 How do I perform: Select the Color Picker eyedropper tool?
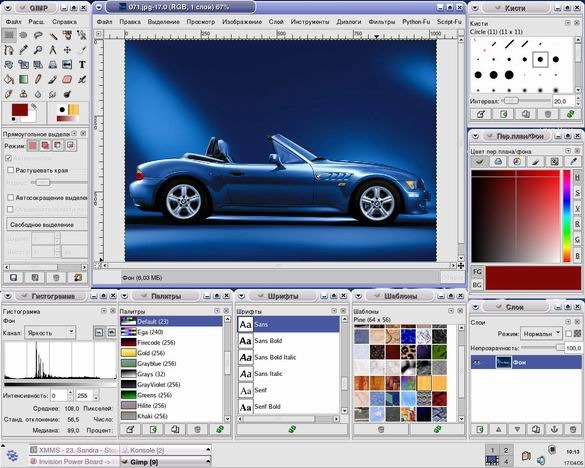point(24,50)
